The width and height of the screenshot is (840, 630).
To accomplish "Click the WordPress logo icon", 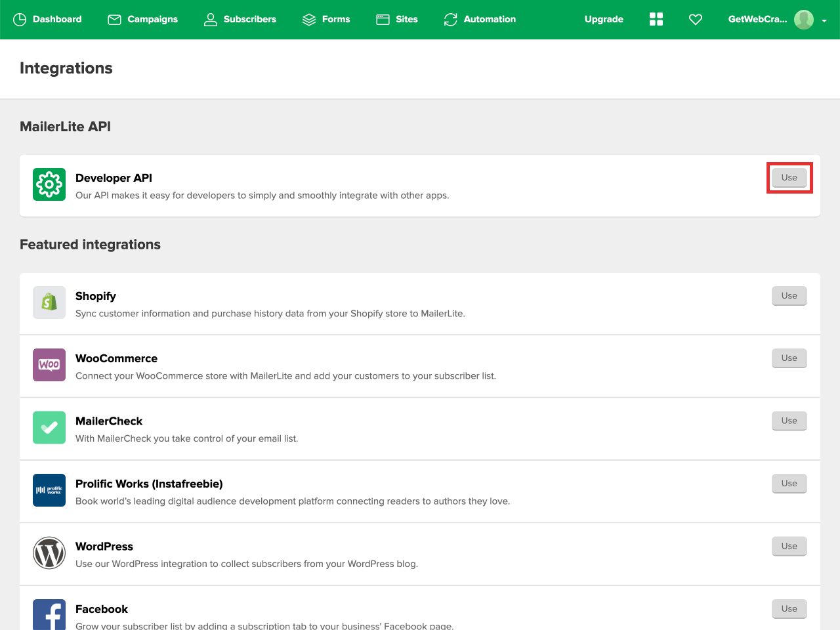I will click(49, 553).
